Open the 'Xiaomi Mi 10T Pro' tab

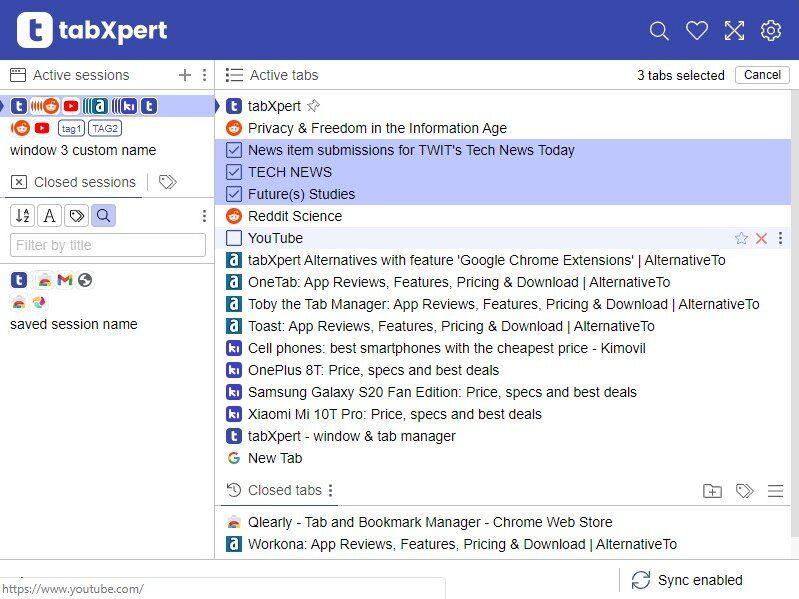[503, 414]
